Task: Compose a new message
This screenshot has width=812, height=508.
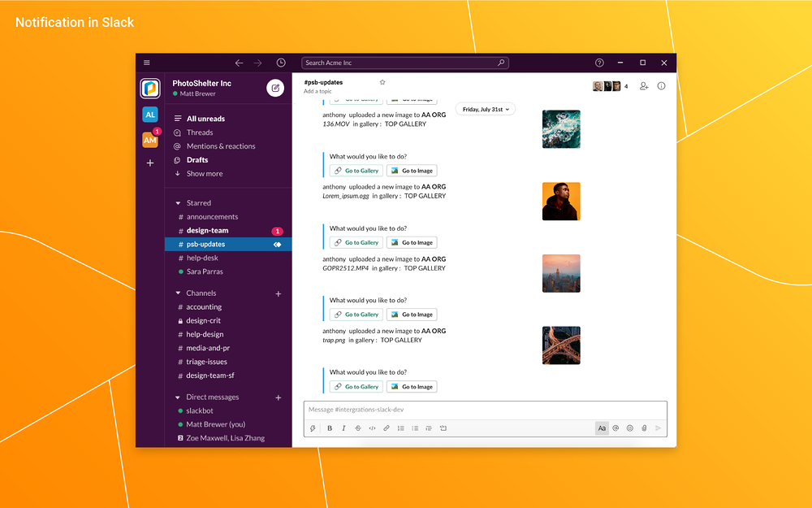Action: pos(275,88)
